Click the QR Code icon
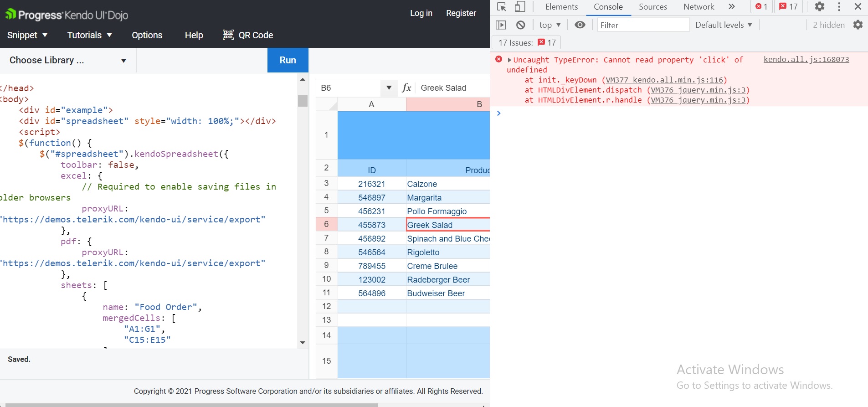This screenshot has height=407, width=868. pos(228,35)
